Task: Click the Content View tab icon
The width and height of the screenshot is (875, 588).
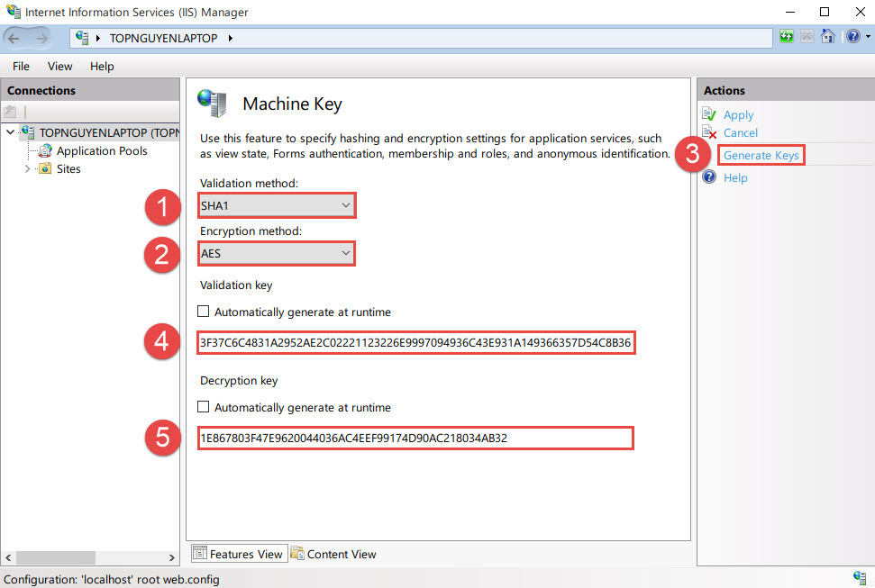Action: [297, 554]
